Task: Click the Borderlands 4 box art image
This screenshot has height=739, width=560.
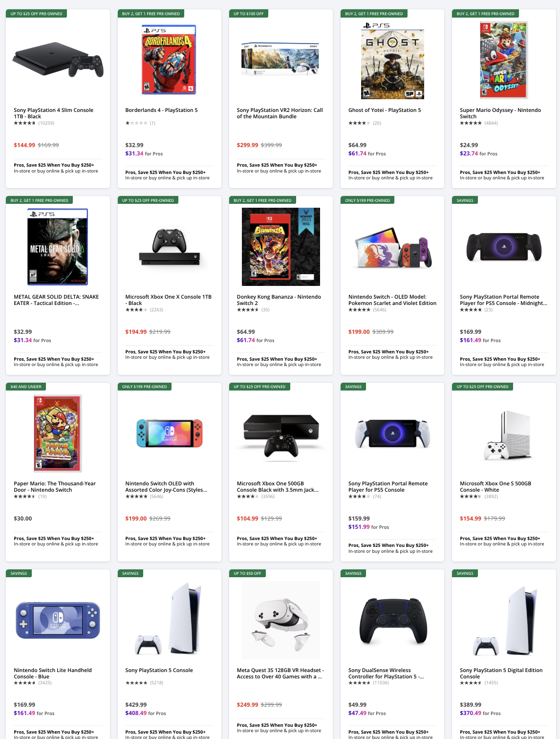Action: point(169,59)
